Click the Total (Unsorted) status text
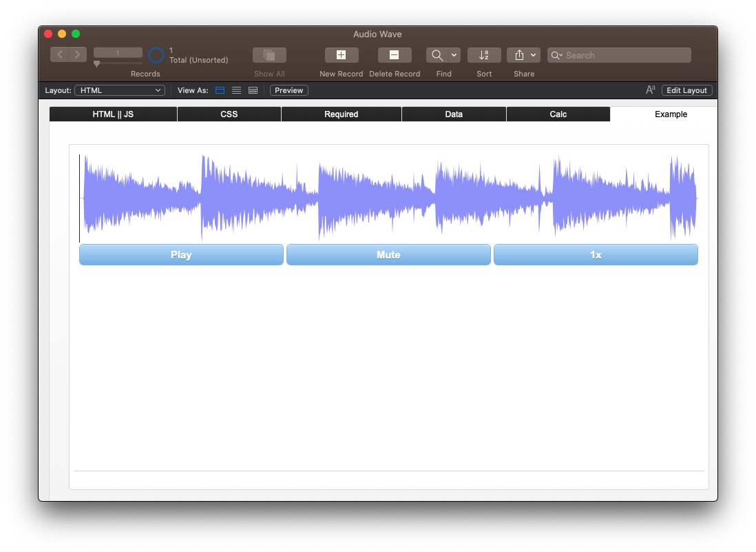The image size is (756, 552). [199, 60]
